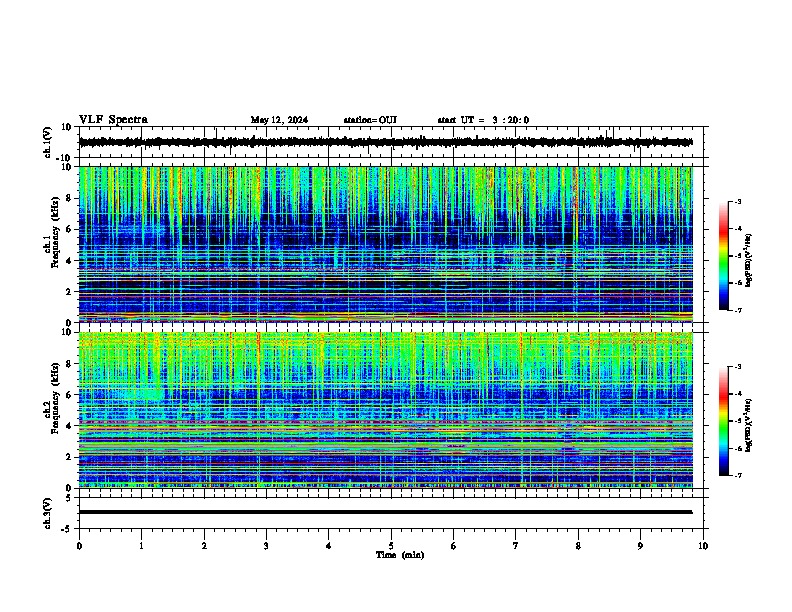Click the "VLF Spectra" title text
Screen dimensions: 792x612
[x=113, y=120]
